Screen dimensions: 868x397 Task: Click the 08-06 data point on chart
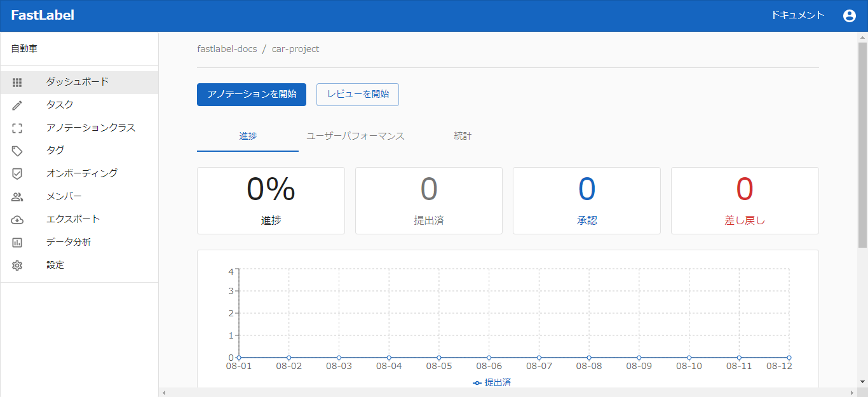tap(489, 358)
